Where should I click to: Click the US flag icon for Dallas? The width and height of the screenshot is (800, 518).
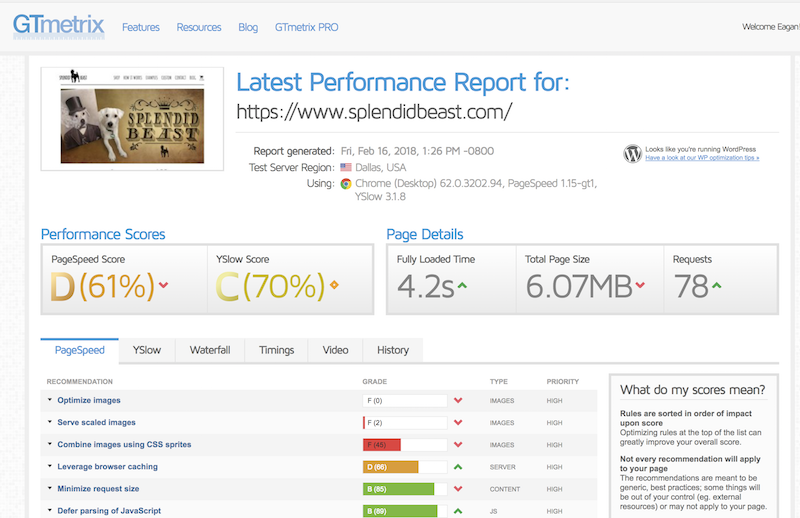346,167
